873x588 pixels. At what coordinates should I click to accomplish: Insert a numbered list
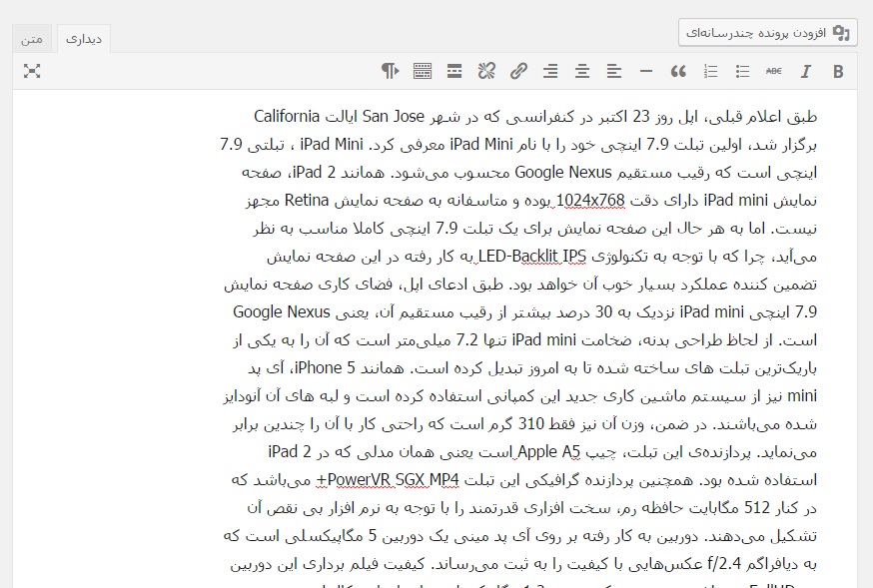click(x=710, y=71)
